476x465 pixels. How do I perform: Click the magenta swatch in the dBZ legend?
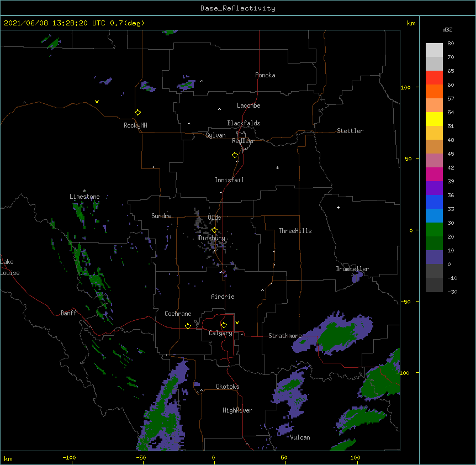tap(434, 174)
